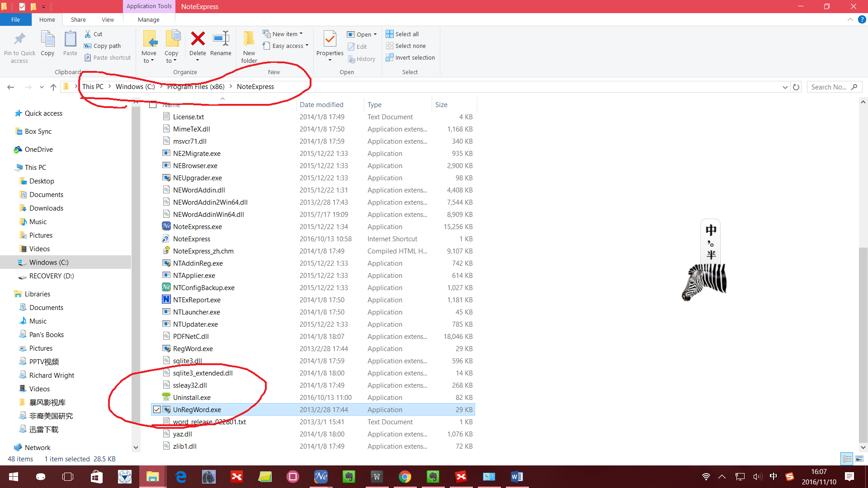
Task: Create a New folder
Action: click(x=249, y=47)
